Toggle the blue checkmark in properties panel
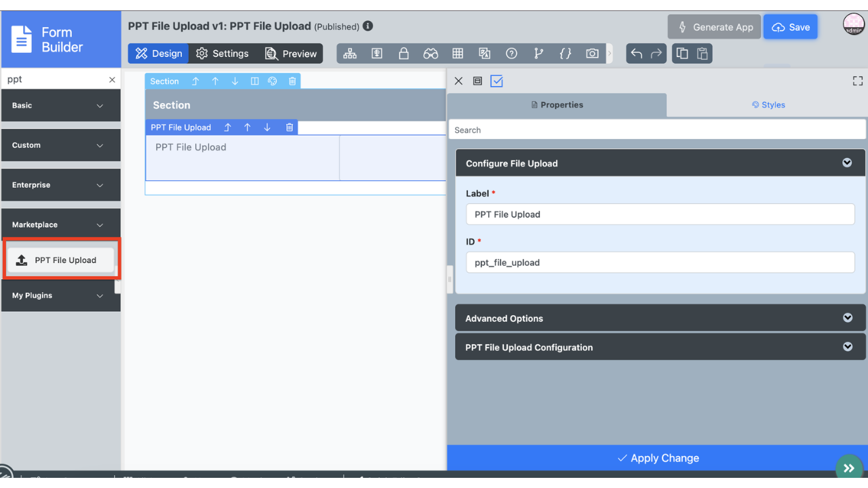 tap(497, 81)
